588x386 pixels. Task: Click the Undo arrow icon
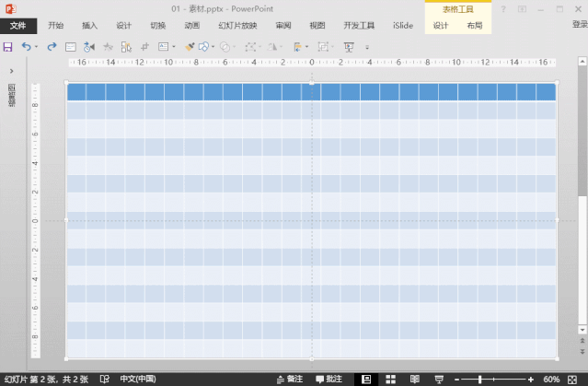point(27,46)
